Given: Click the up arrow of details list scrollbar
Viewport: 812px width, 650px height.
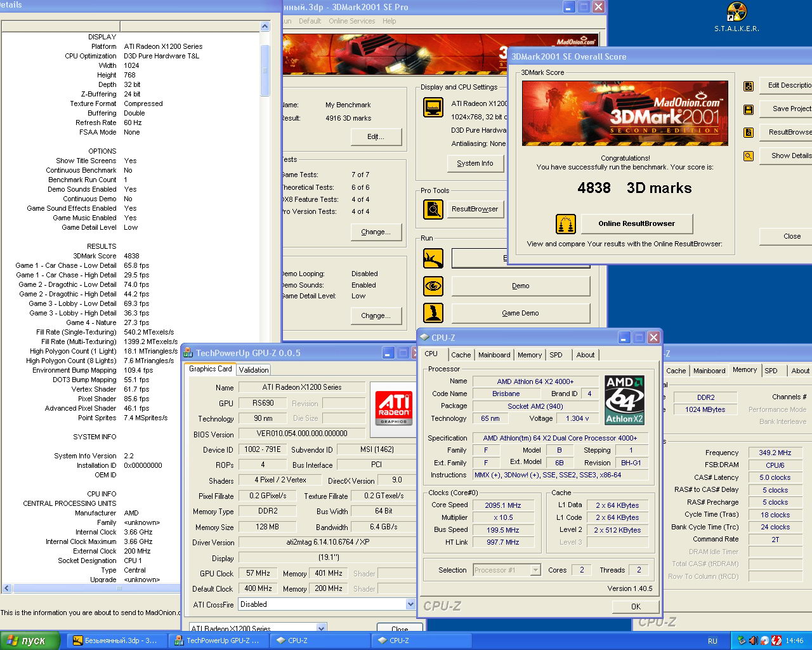Looking at the screenshot, I should coord(265,26).
